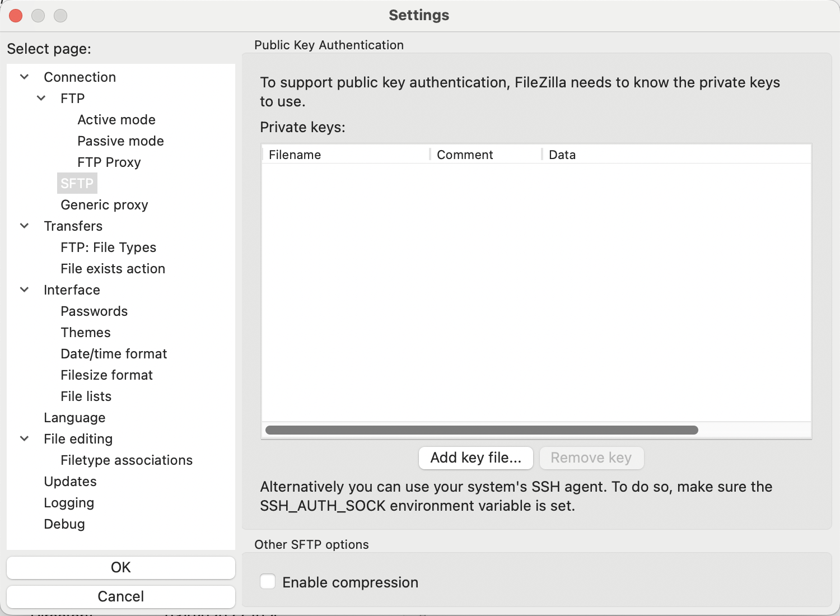Collapse the Transfers section chevron

point(25,226)
